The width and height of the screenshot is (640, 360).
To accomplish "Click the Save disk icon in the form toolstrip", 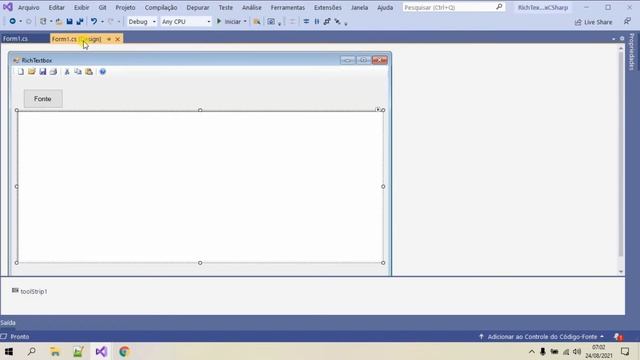I will [43, 72].
